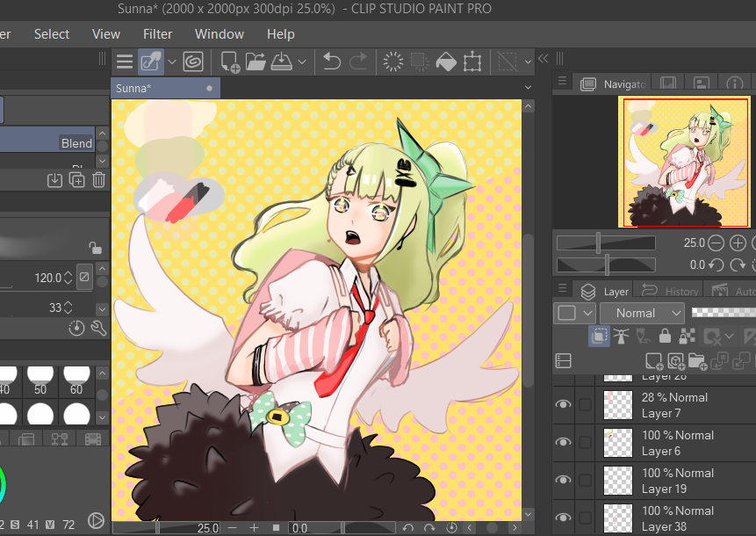The height and width of the screenshot is (536, 756).
Task: Expand the Save dropdown arrow in command bar
Action: (302, 62)
